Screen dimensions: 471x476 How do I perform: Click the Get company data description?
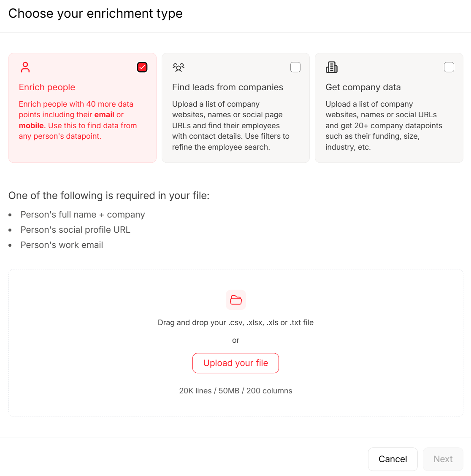coord(384,126)
